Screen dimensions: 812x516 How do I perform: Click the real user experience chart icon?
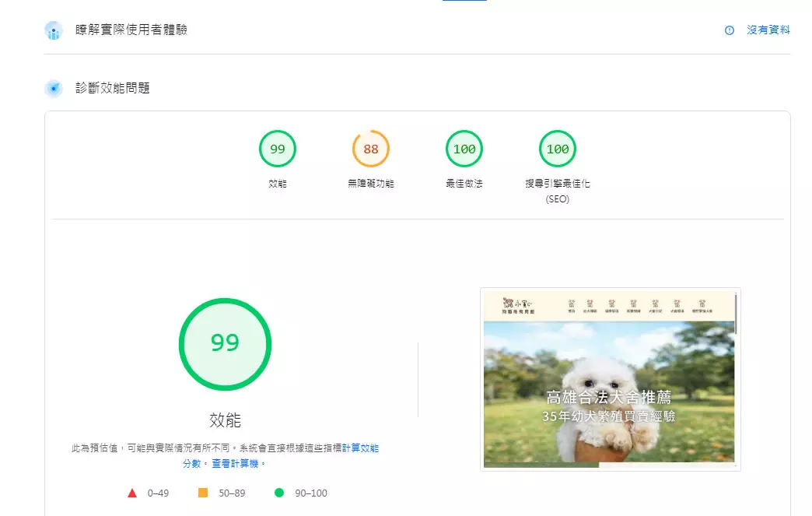pos(54,30)
